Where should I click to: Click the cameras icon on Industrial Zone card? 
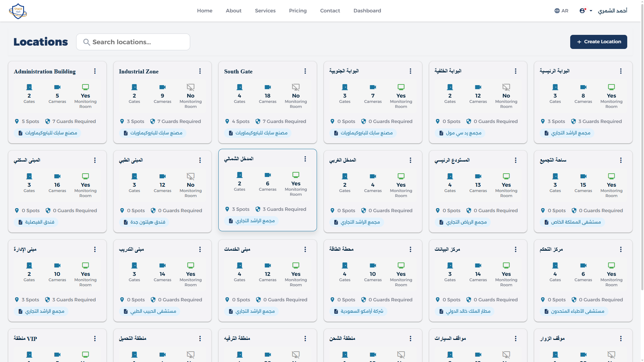(163, 86)
